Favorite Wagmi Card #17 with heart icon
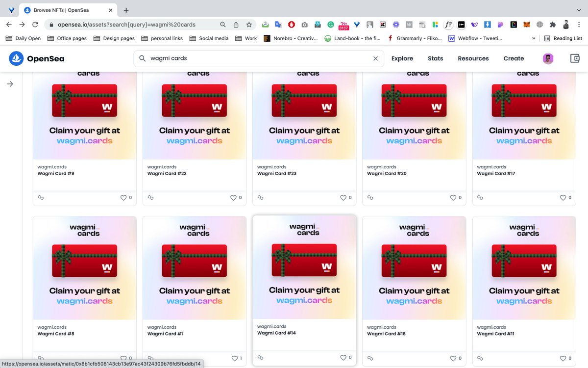Screen dimensions: 588x368 pyautogui.click(x=563, y=198)
